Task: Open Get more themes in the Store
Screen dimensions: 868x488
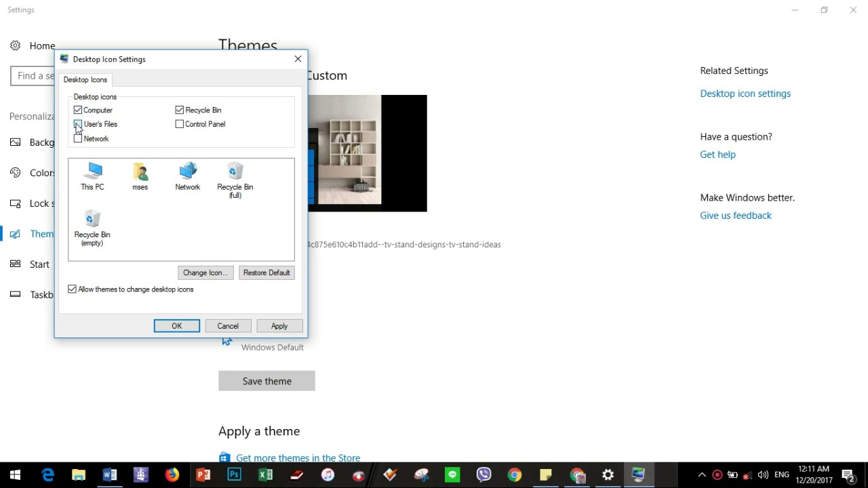Action: tap(298, 458)
